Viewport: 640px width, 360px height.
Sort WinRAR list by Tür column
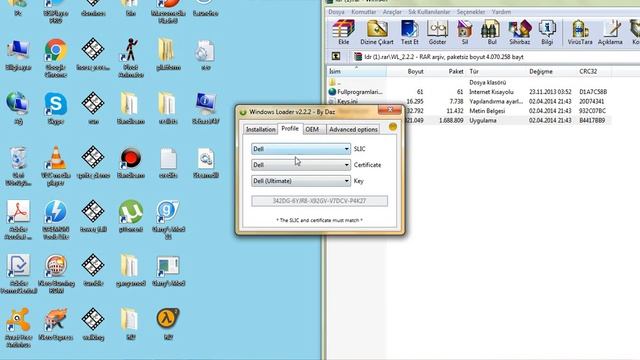coord(496,71)
